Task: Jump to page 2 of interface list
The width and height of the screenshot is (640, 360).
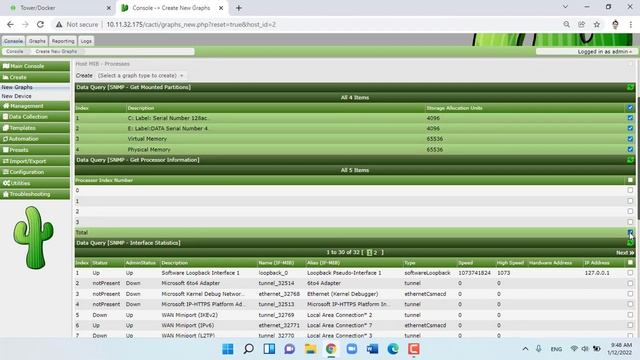Action: point(376,253)
